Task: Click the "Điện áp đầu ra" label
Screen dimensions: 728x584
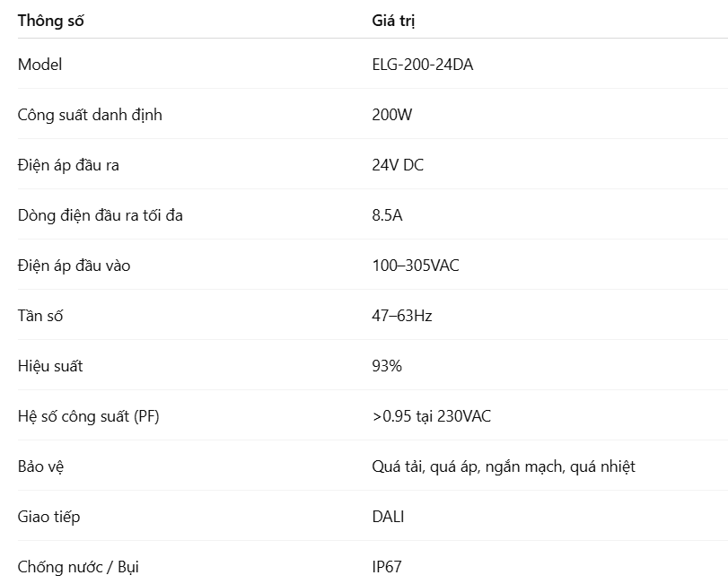Action: (x=68, y=165)
